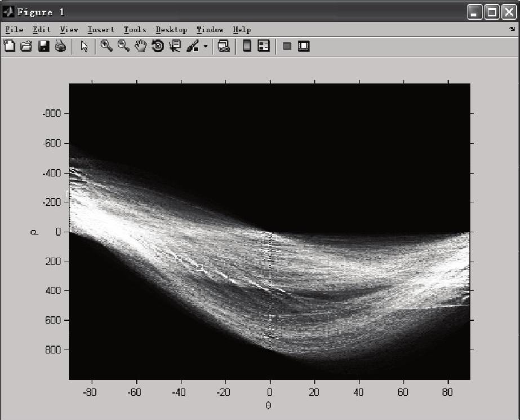Screen dimensions: 520x420
Task: Save the figure with the floppy disk icon
Action: tap(43, 46)
